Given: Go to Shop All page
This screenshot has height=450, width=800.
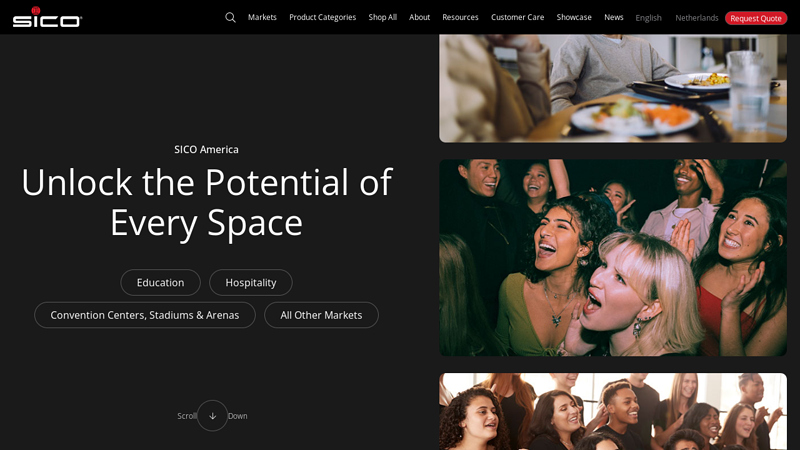Looking at the screenshot, I should point(382,17).
